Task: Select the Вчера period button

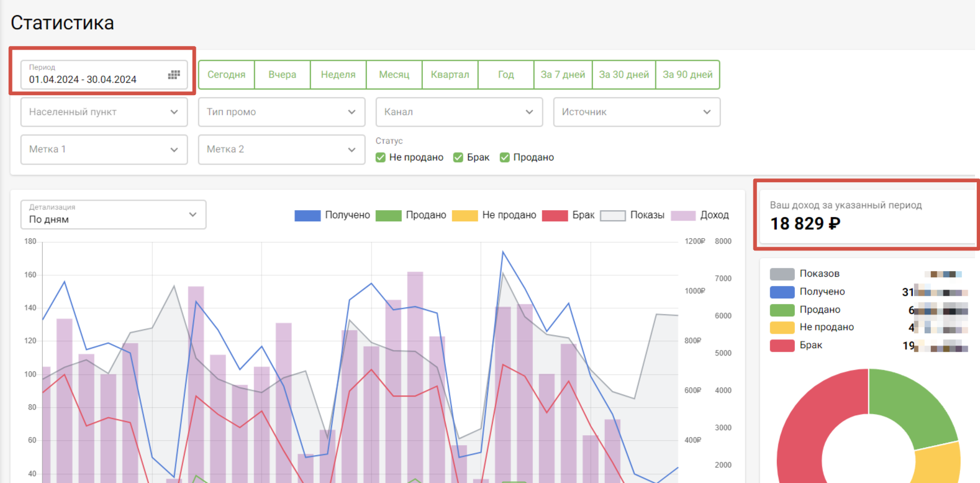Action: click(x=283, y=75)
